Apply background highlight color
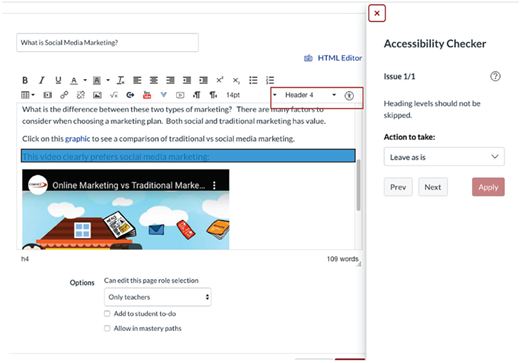The height and width of the screenshot is (363, 520). [97, 80]
